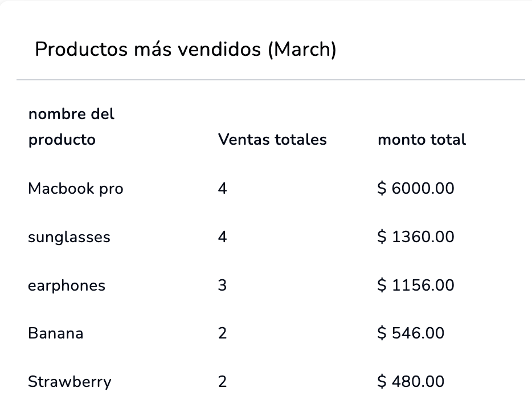532x416 pixels.
Task: Click the 'Banana' product name
Action: (x=55, y=333)
